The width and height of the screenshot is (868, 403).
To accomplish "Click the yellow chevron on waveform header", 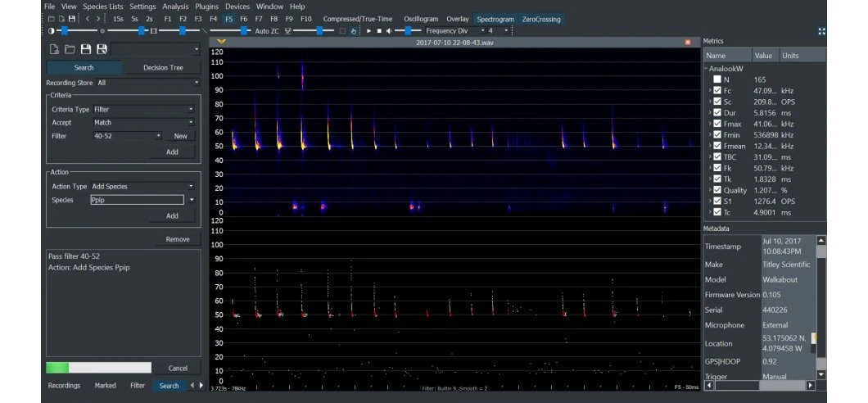I will pyautogui.click(x=222, y=42).
